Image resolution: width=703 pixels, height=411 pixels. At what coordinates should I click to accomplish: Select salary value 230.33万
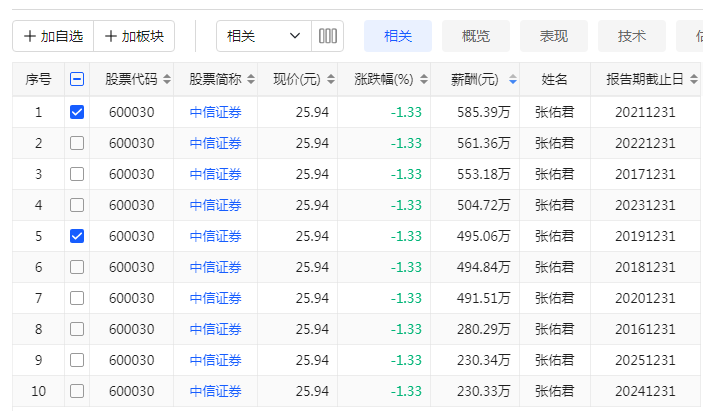click(x=484, y=391)
